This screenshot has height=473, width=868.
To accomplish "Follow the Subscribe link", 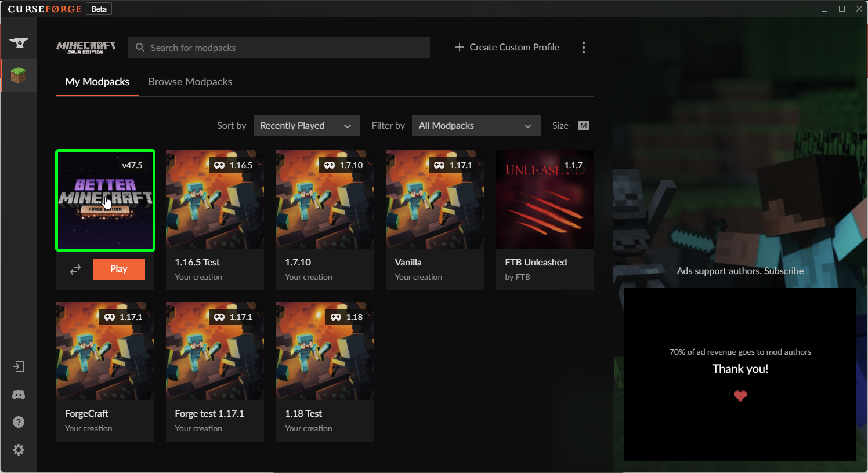I will click(784, 271).
